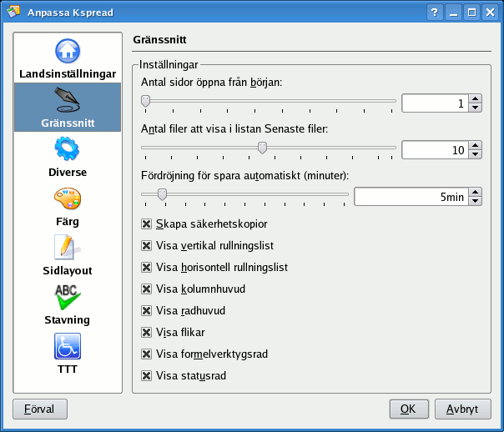Open the Landsinställningar house icon

[x=67, y=52]
